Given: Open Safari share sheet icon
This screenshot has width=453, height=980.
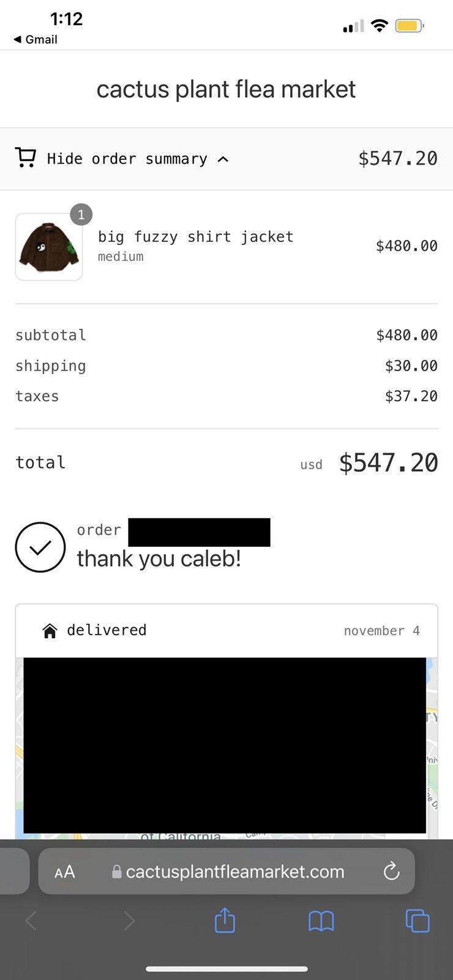Looking at the screenshot, I should [225, 920].
